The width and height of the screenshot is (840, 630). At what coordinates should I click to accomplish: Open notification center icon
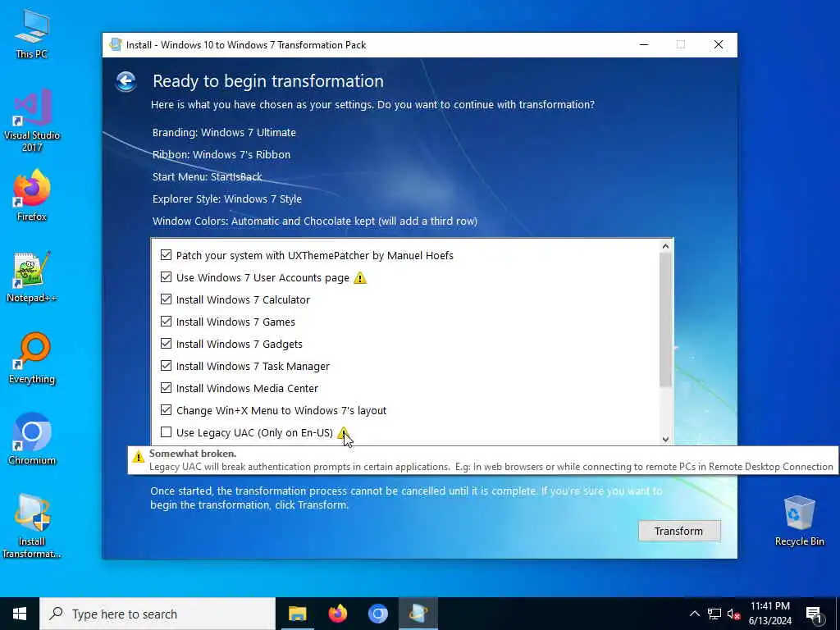point(814,614)
